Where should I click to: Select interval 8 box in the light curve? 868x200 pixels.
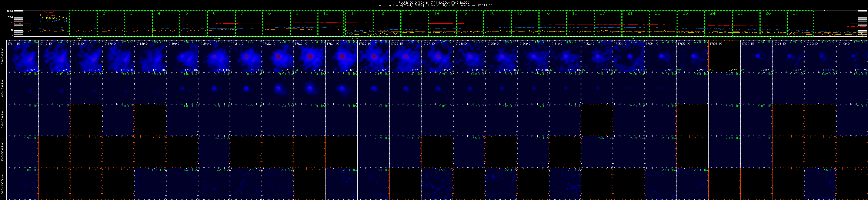coord(277,23)
